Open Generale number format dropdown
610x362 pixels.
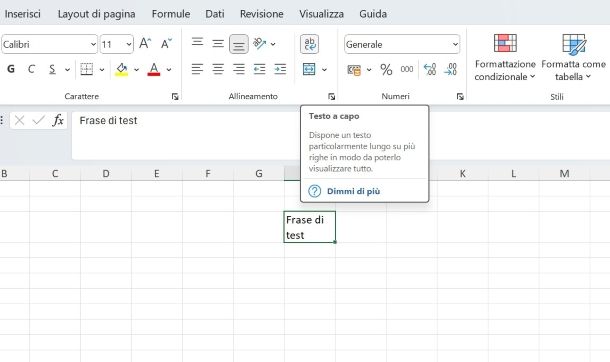(402, 44)
